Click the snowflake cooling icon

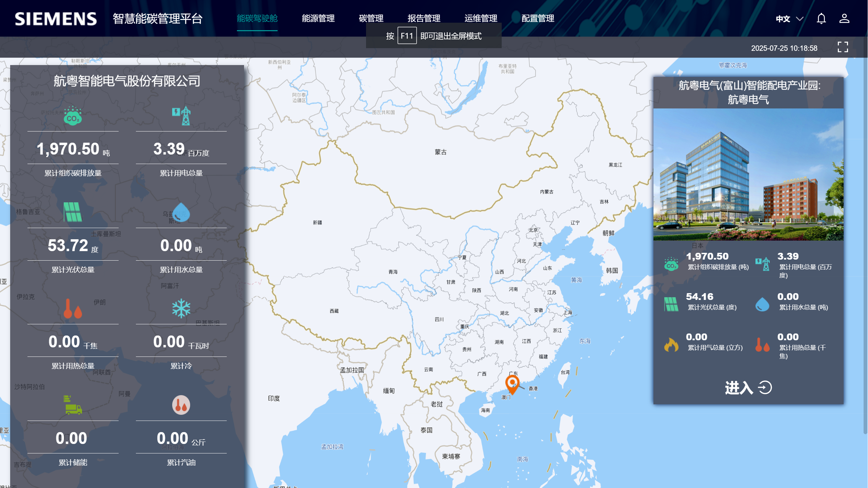coord(181,308)
